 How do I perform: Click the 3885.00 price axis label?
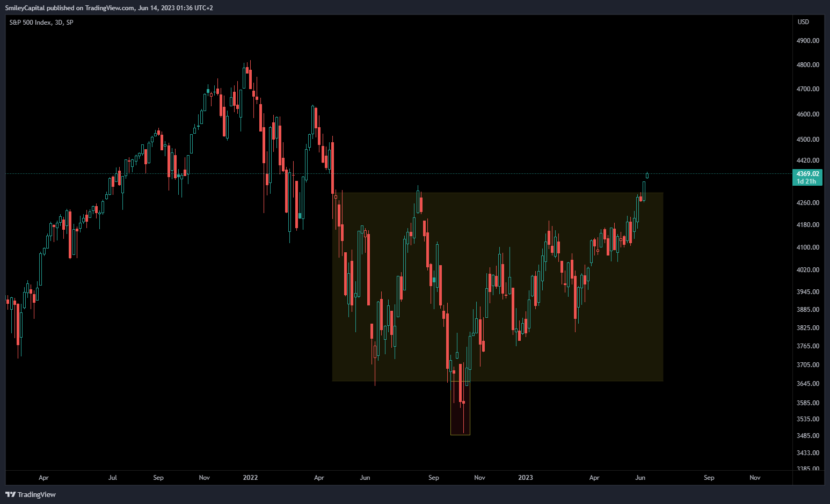click(808, 310)
